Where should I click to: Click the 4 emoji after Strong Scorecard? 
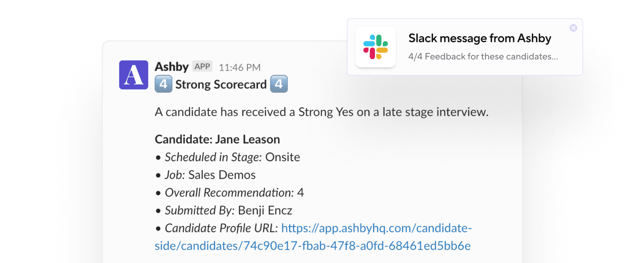point(279,84)
